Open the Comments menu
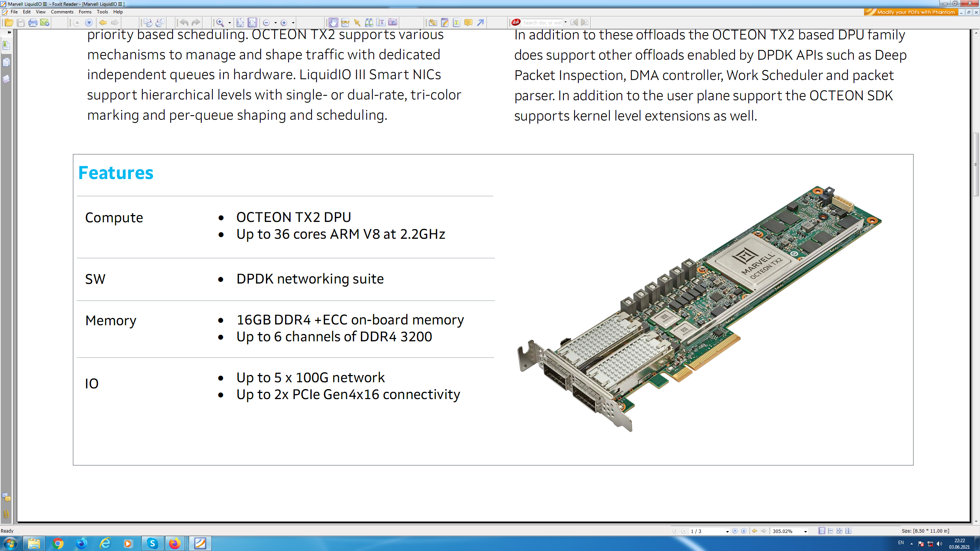This screenshot has width=980, height=551. (62, 12)
